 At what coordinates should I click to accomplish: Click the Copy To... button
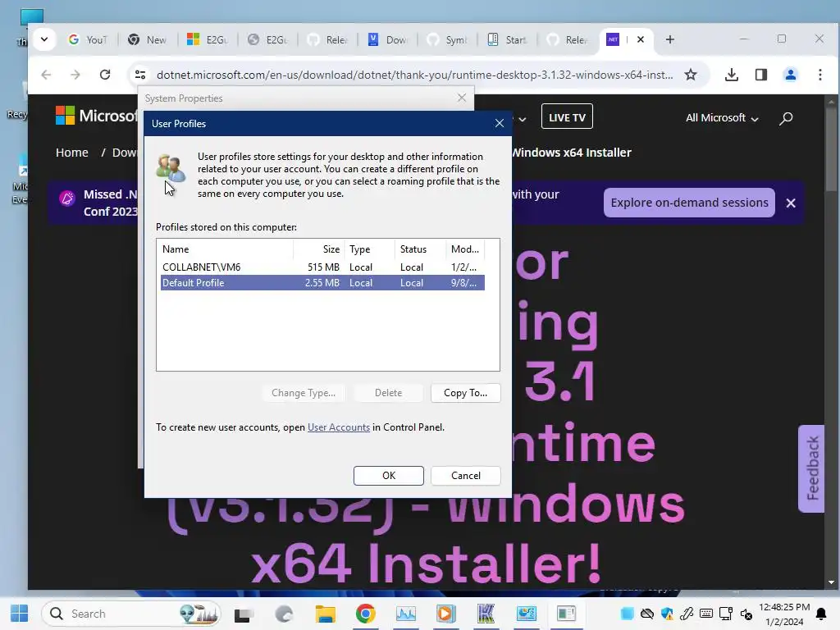tap(466, 393)
